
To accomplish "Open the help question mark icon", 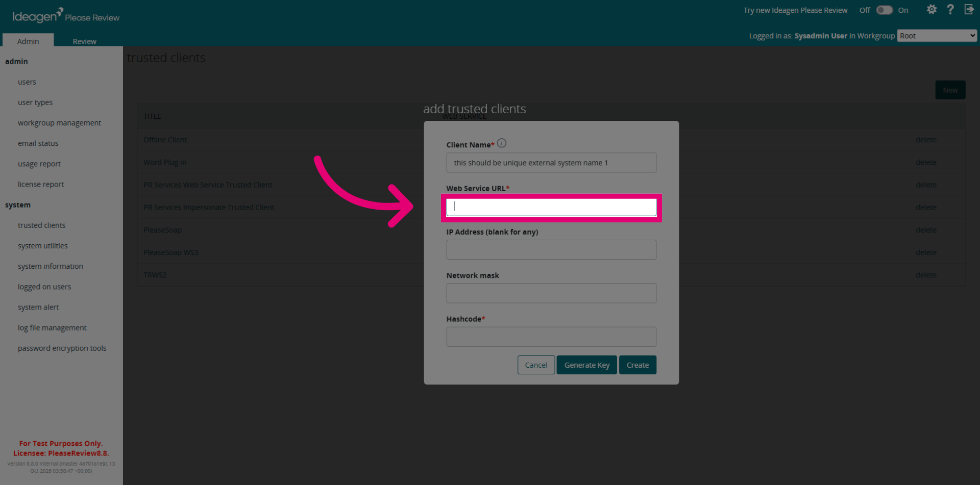I will point(950,10).
